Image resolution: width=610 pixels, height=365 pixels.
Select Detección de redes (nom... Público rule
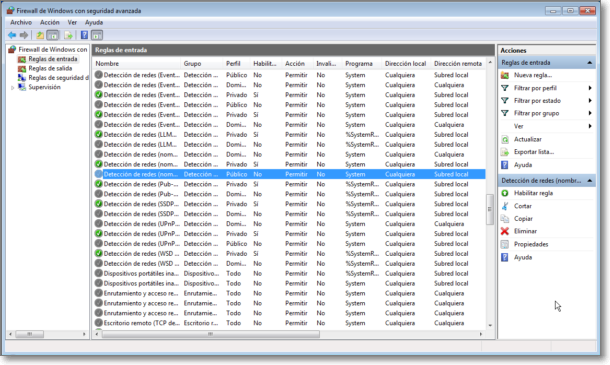click(289, 174)
